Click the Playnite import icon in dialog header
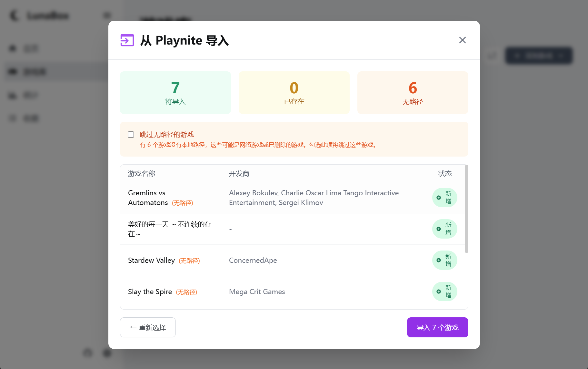588x369 pixels. [127, 40]
